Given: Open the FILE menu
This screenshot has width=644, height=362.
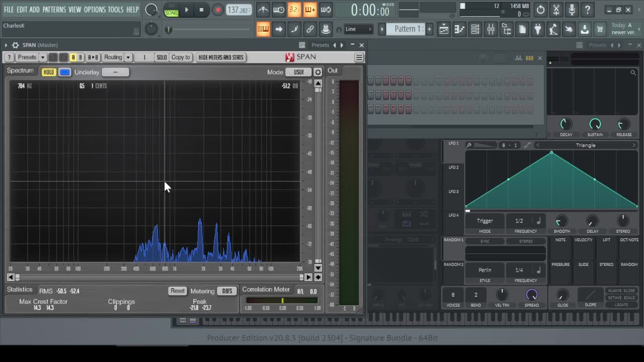Looking at the screenshot, I should (9, 10).
